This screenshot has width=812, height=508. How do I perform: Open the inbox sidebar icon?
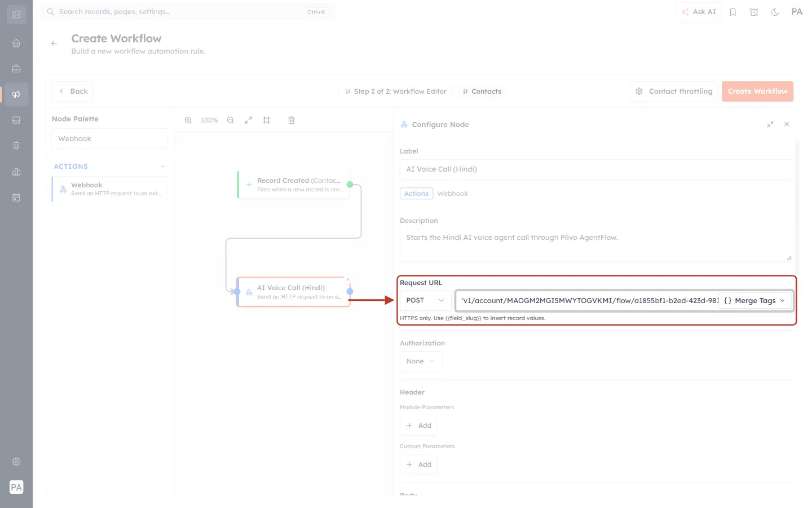16,120
